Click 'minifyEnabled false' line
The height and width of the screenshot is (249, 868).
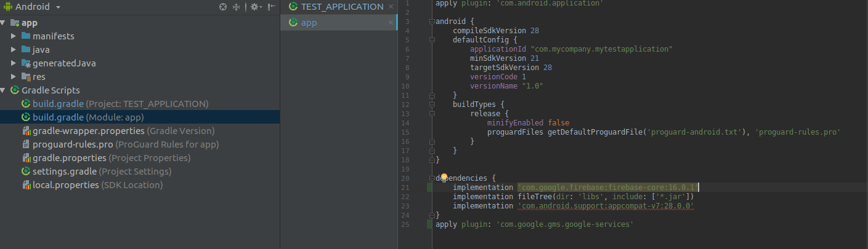[528, 122]
